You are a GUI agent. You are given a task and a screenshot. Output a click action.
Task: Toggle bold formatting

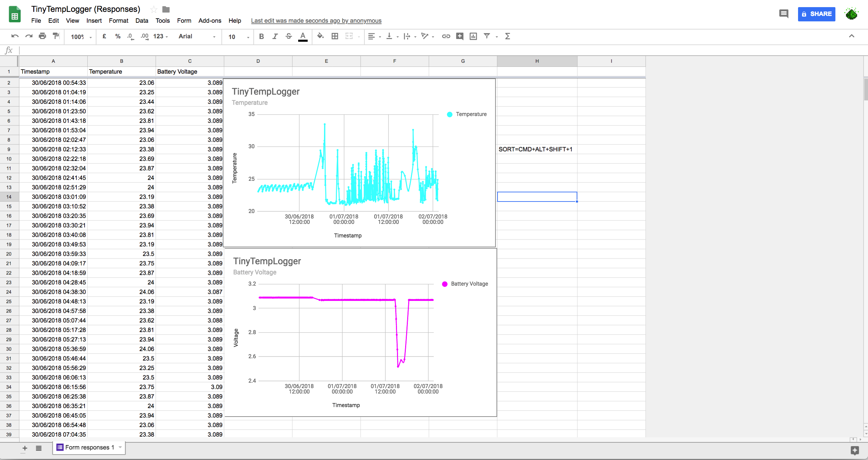(x=261, y=36)
